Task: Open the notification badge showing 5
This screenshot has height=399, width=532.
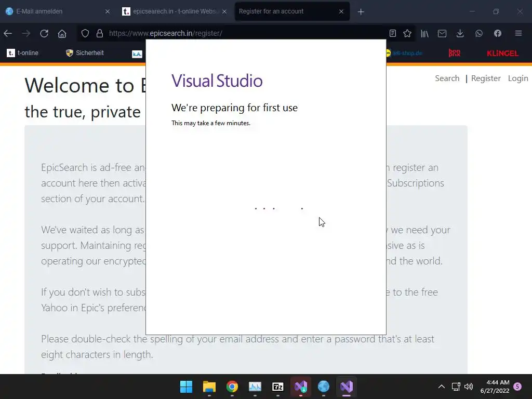Action: [517, 387]
